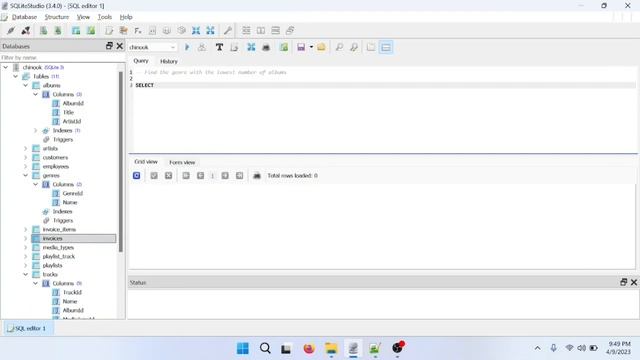Open configuration via the wrench icon
The image size is (640, 360).
point(228,31)
